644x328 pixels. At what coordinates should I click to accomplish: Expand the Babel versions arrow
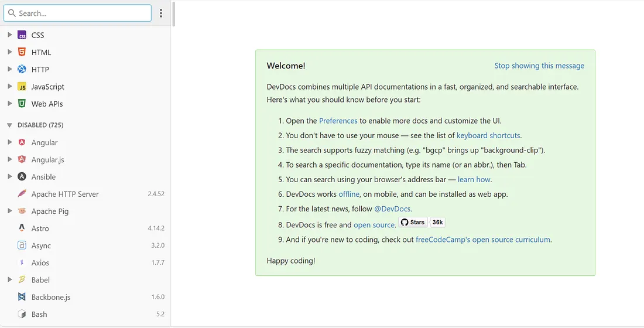point(9,280)
